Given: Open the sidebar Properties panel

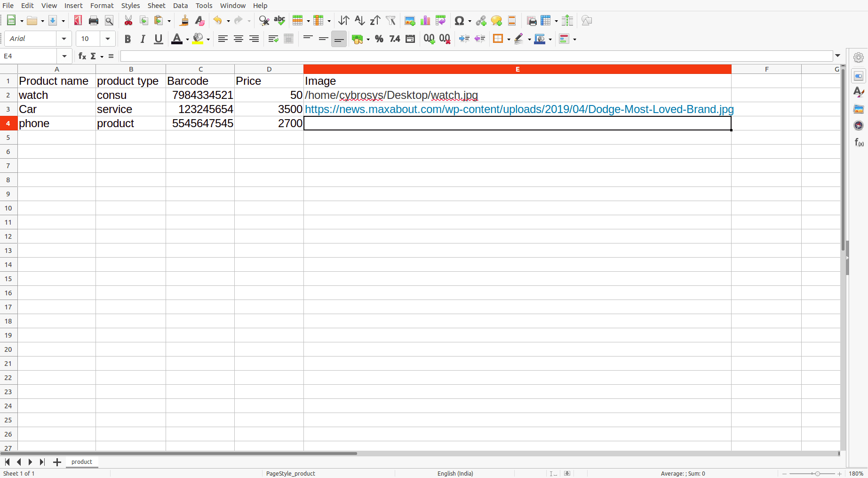Looking at the screenshot, I should (x=859, y=76).
